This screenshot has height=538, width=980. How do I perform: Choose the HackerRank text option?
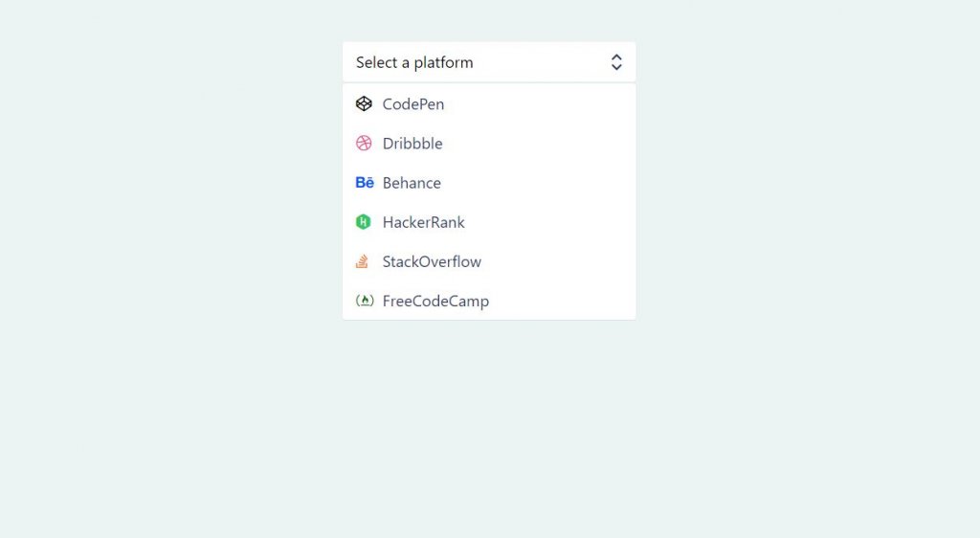click(x=424, y=222)
